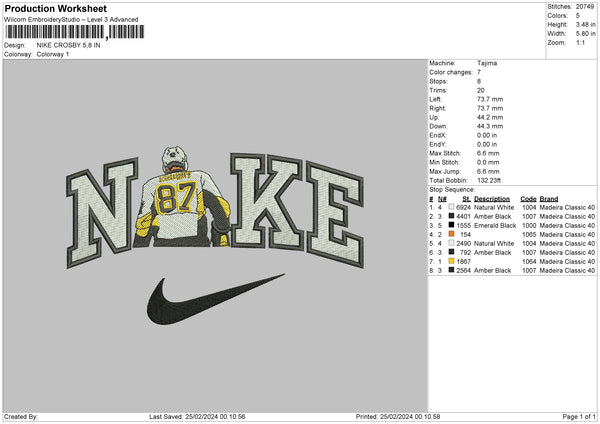Screen dimensions: 600x424
Task: Click the 'St.' column header
Action: tap(466, 199)
